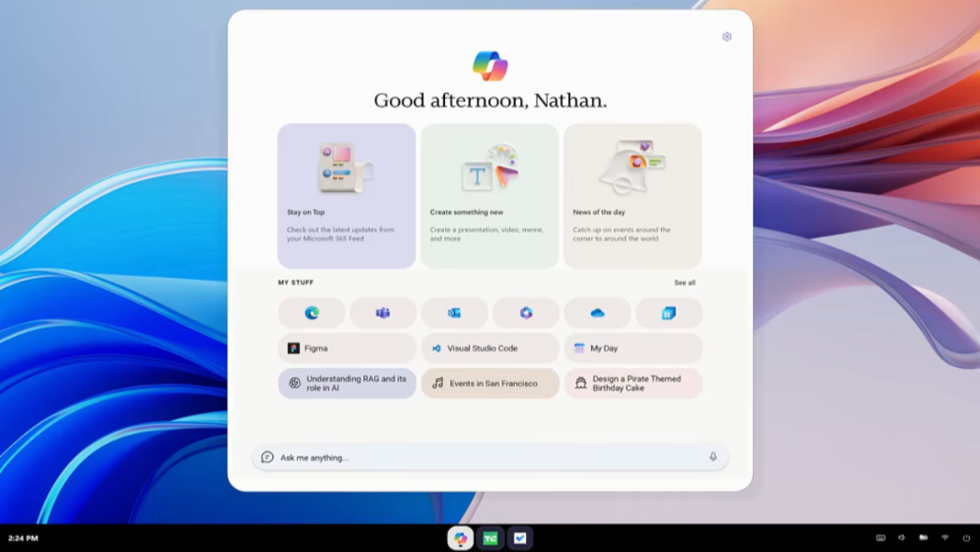The image size is (980, 552).
Task: Activate the microphone voice input icon
Action: point(713,457)
